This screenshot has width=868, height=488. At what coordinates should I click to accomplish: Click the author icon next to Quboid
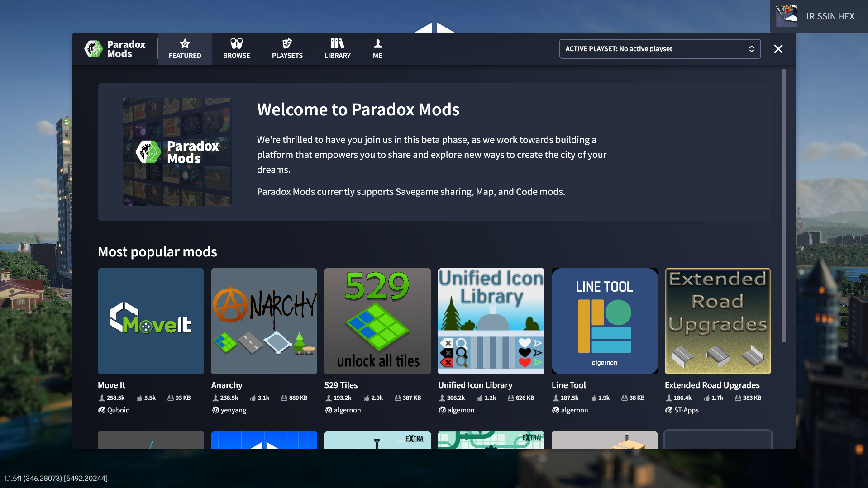click(101, 410)
